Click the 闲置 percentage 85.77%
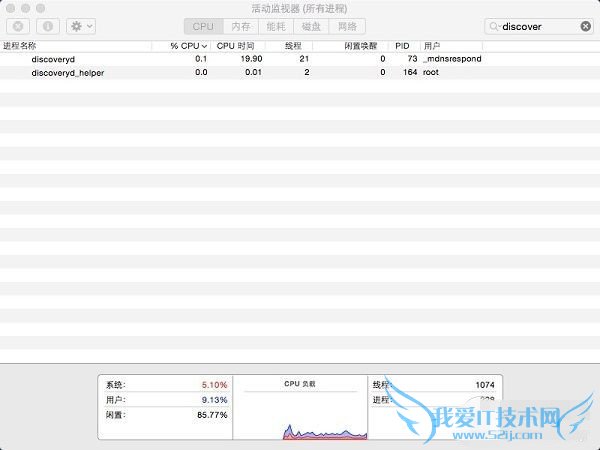Screen dimensions: 600x450 212,415
